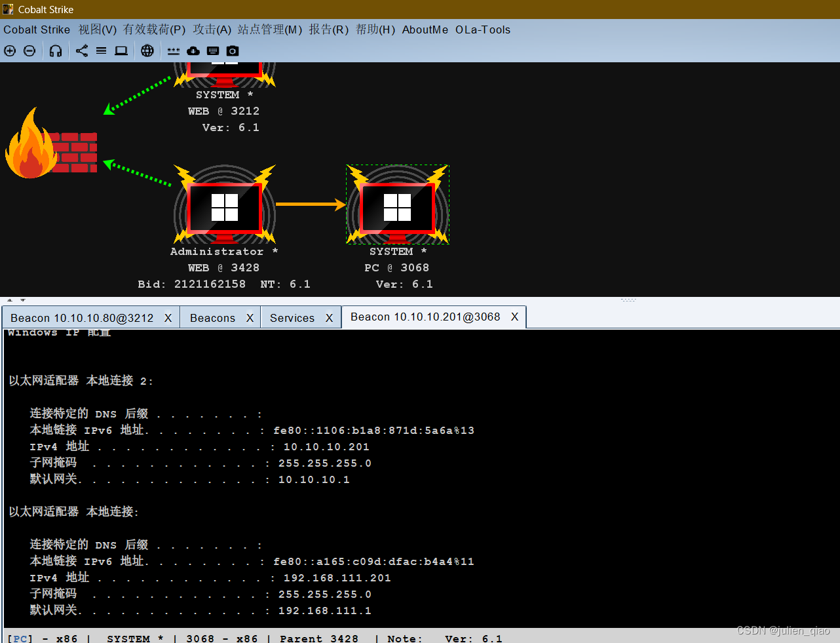Select the SYSTEM WEB @ 3212 beacon node
Viewport: 840px width, 643px height.
coord(225,74)
